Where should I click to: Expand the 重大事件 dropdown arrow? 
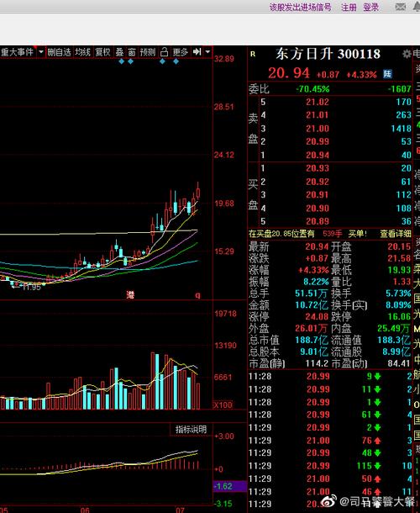click(41, 51)
